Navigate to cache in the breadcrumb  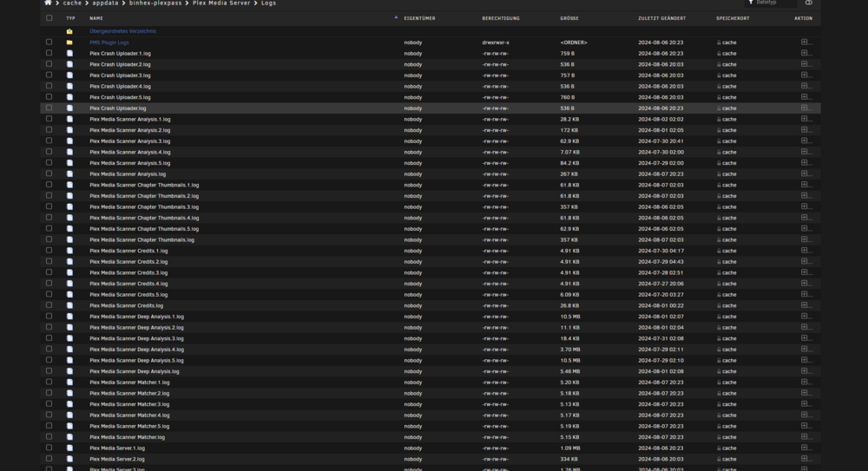72,3
